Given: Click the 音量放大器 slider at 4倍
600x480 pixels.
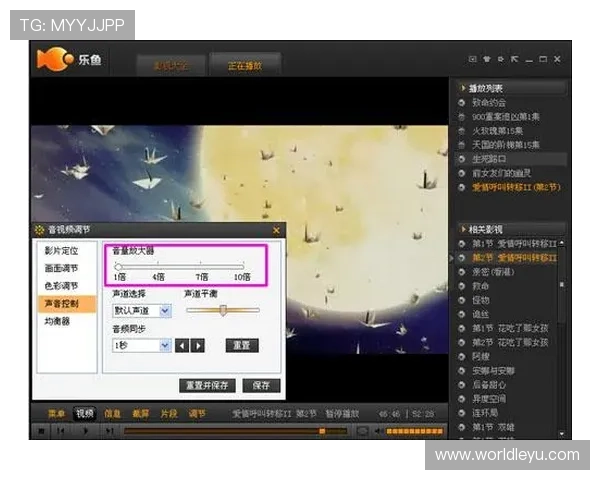Looking at the screenshot, I should pyautogui.click(x=158, y=265).
